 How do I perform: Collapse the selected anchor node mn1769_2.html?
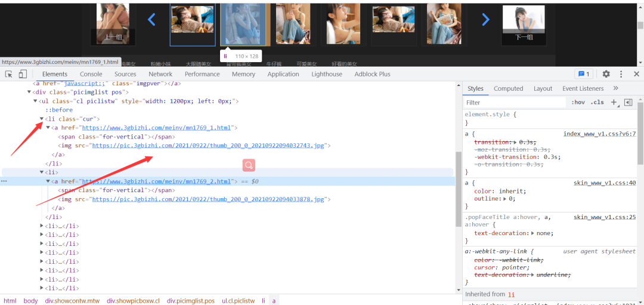(x=48, y=181)
